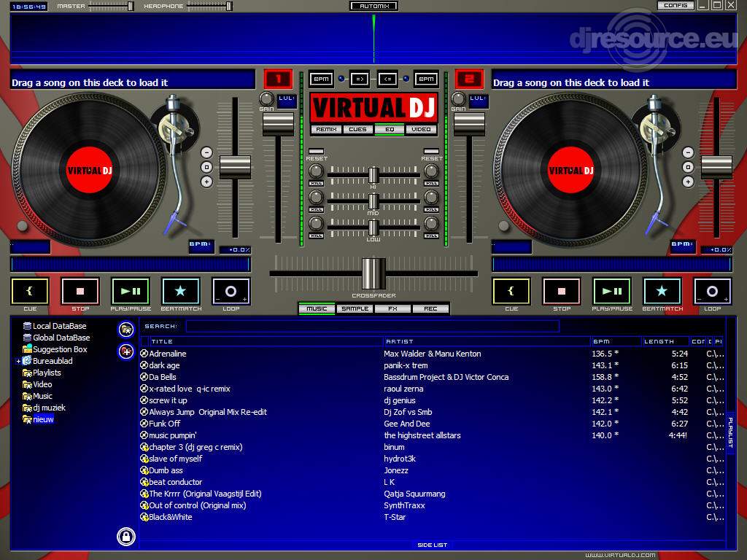747x560 pixels.
Task: Click the sync right arrow (=>) button
Action: click(360, 79)
